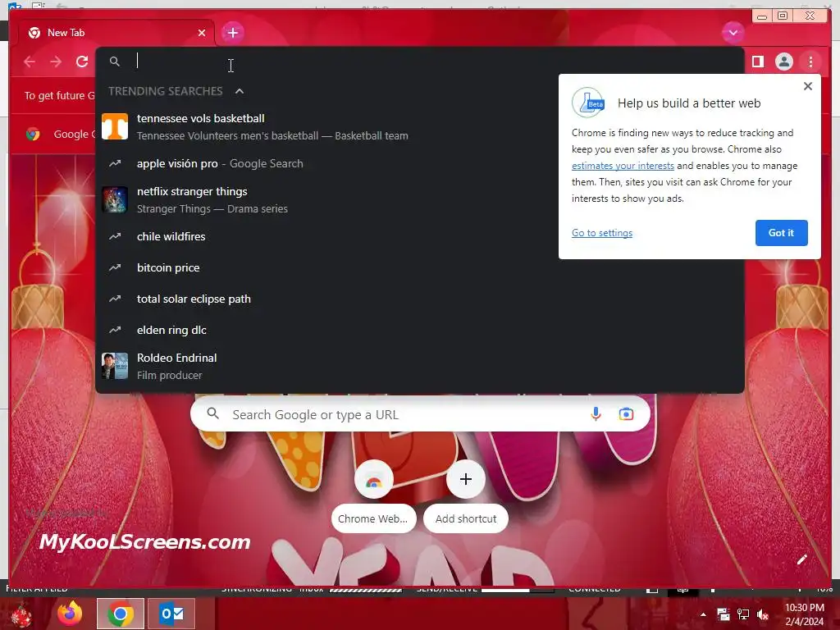
Task: Select the New Tab browser tab
Action: point(116,33)
